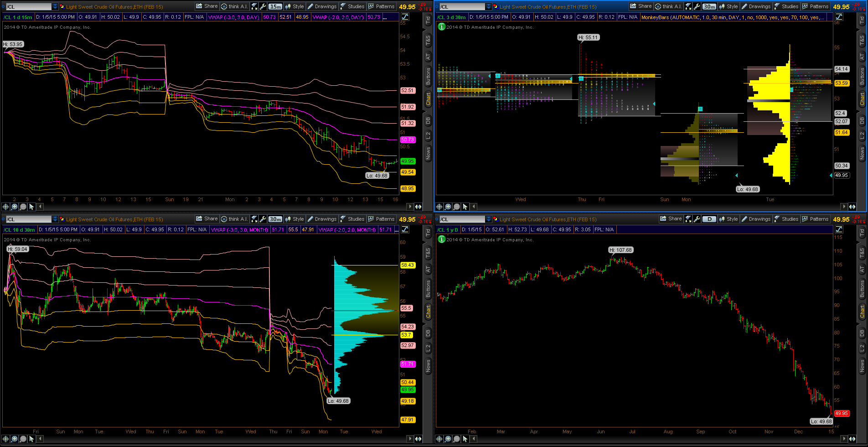The height and width of the screenshot is (447, 868).
Task: Open chart settings wrench in the 10 d 30m chart
Action: coord(263,219)
